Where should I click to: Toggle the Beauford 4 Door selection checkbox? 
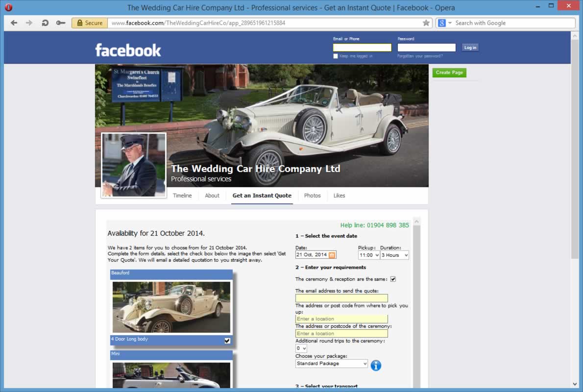pyautogui.click(x=227, y=341)
